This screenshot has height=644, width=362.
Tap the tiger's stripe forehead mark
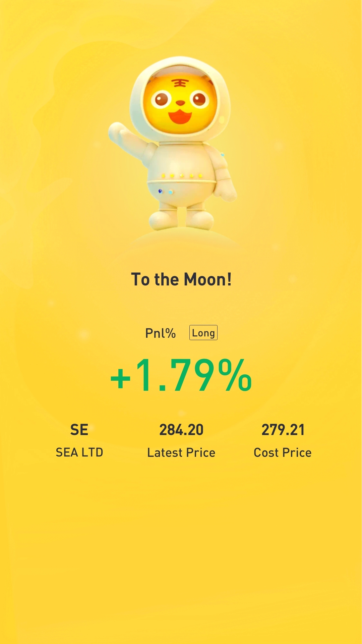[180, 83]
